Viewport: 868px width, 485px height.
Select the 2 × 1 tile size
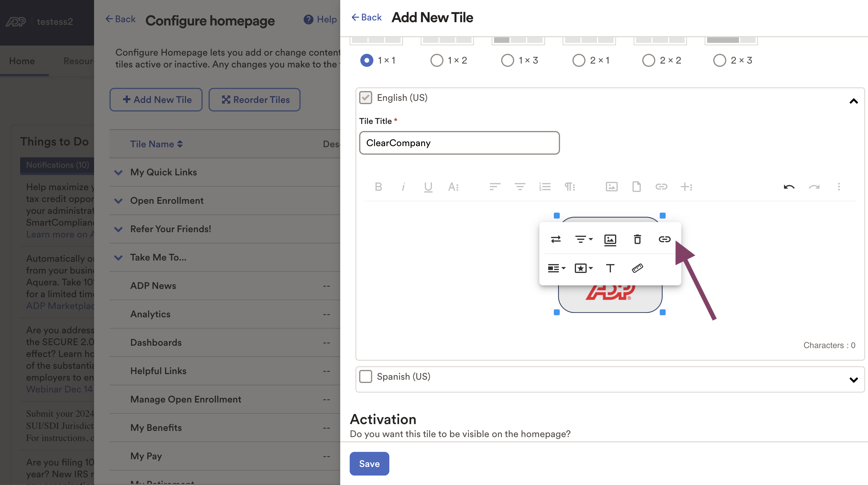(x=579, y=60)
